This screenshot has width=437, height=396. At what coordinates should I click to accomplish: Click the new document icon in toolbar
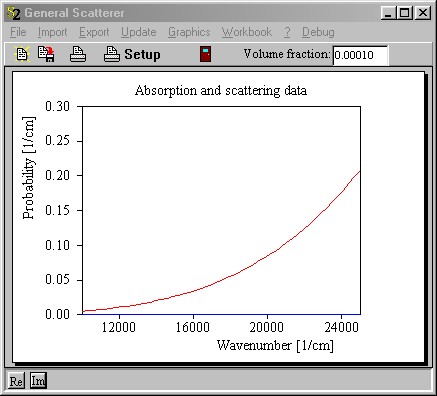[x=22, y=54]
